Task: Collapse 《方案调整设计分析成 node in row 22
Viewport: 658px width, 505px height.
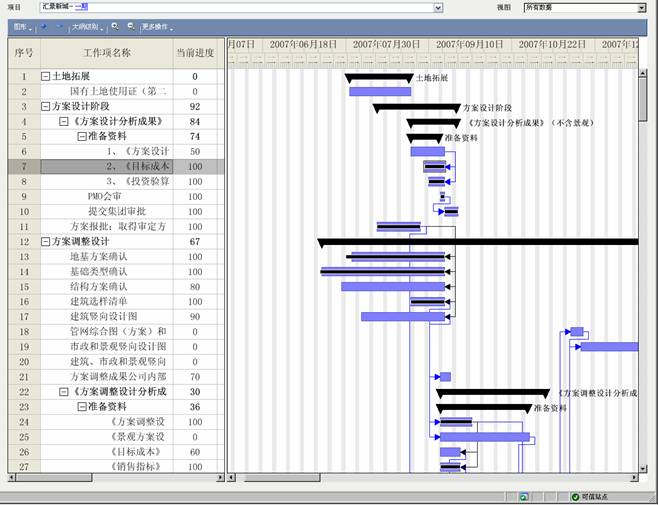Action: coord(64,392)
